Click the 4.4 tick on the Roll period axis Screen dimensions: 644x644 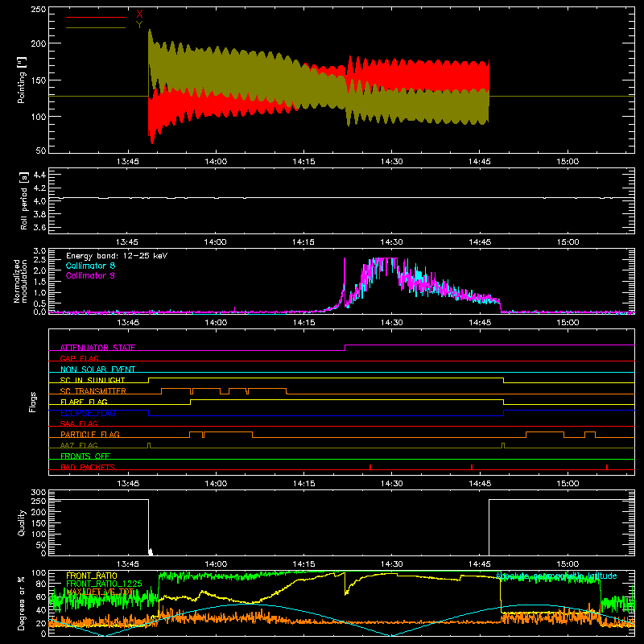39,175
